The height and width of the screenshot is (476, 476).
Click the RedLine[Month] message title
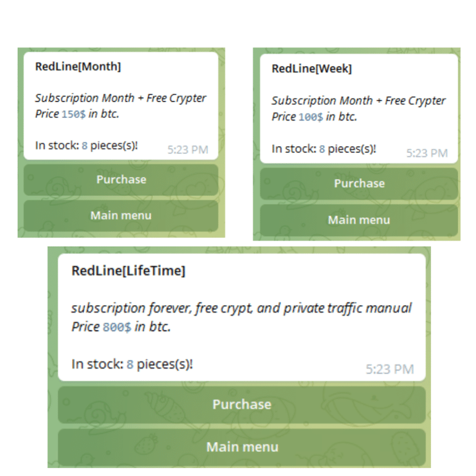pyautogui.click(x=78, y=67)
